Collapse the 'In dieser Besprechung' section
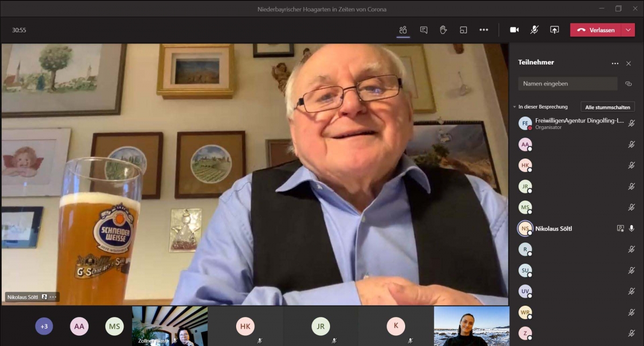This screenshot has width=644, height=346. [x=514, y=107]
